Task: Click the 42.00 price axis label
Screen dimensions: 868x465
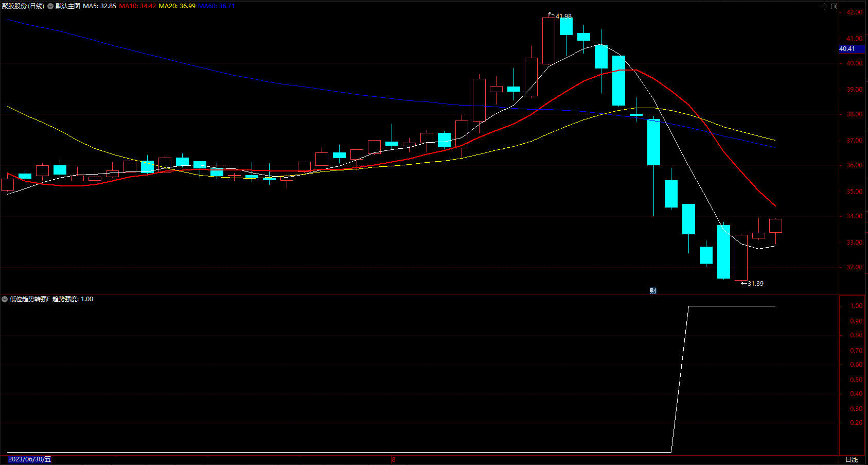Action: click(x=855, y=12)
